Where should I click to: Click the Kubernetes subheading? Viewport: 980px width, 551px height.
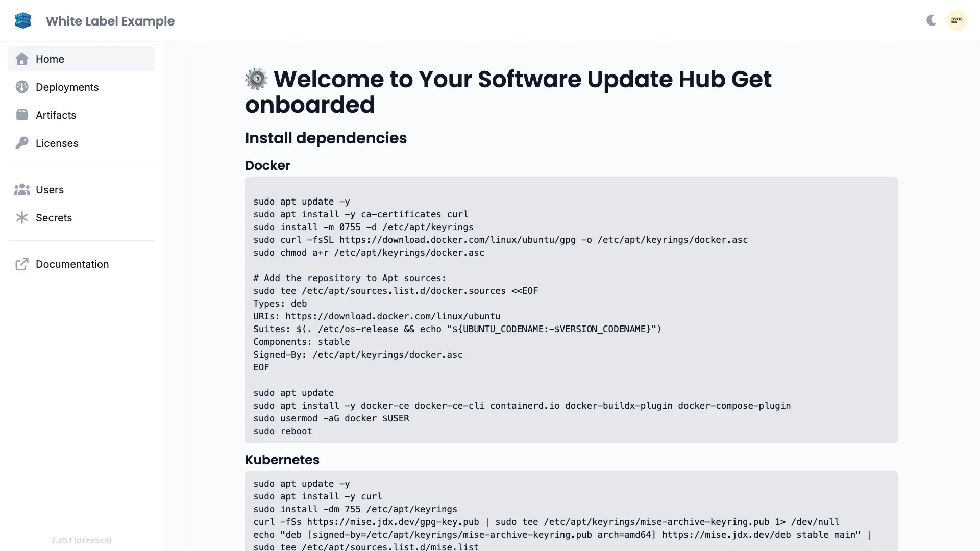point(282,460)
